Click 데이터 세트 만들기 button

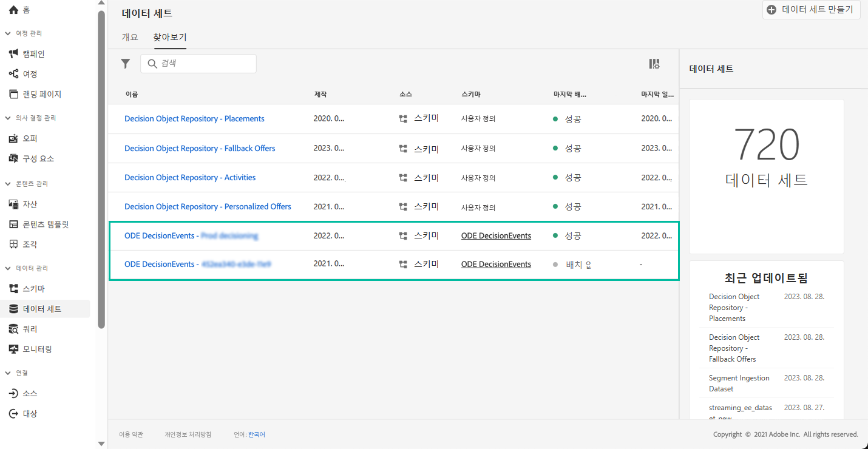coord(811,10)
